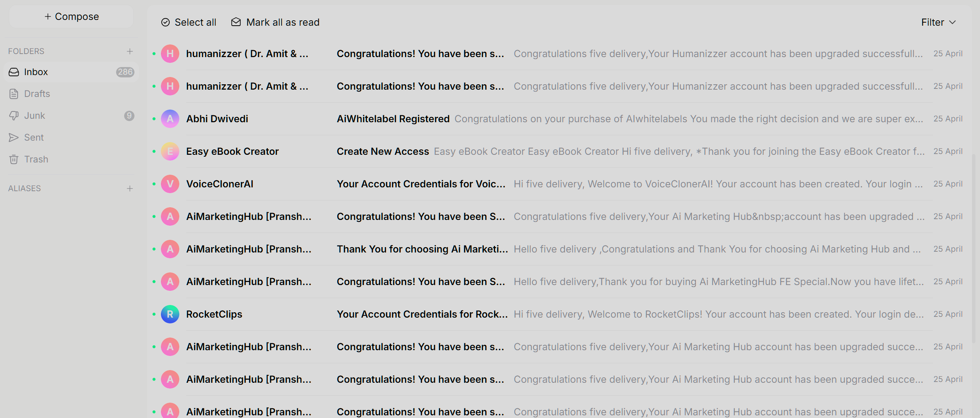Image resolution: width=980 pixels, height=418 pixels.
Task: Open the Sent paper-plane icon
Action: pos(14,138)
